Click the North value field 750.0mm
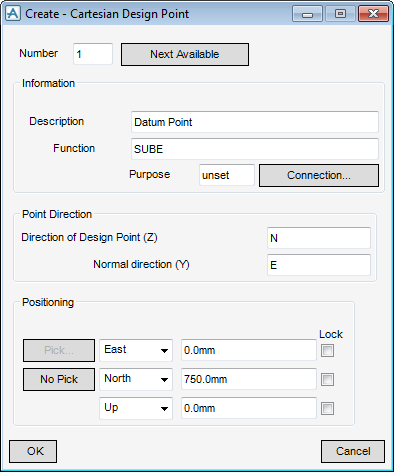Image resolution: width=394 pixels, height=472 pixels. [x=249, y=379]
